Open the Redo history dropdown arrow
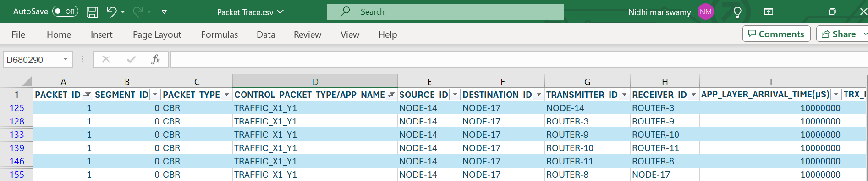Viewport: 868px width, 181px height. tap(149, 12)
